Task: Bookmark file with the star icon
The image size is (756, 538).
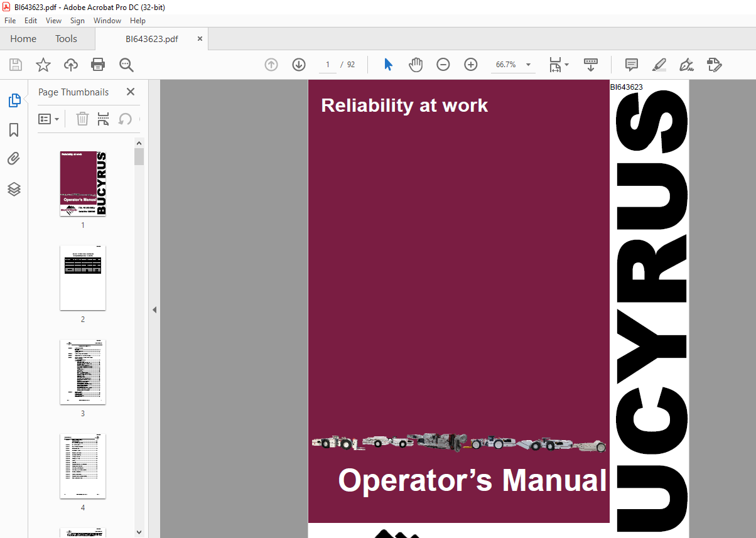Action: pos(43,65)
